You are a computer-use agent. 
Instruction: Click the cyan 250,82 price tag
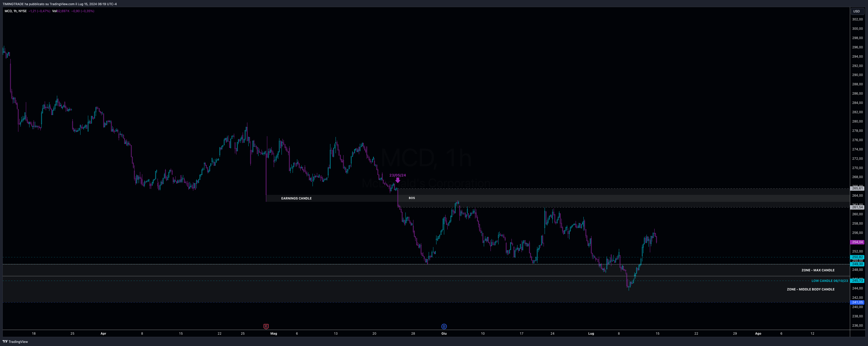857,257
